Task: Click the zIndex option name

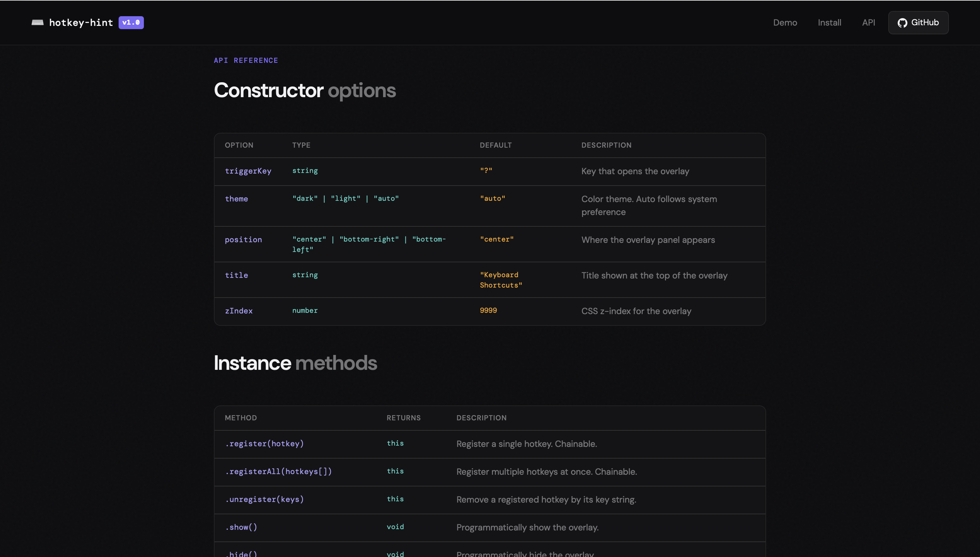Action: [239, 311]
